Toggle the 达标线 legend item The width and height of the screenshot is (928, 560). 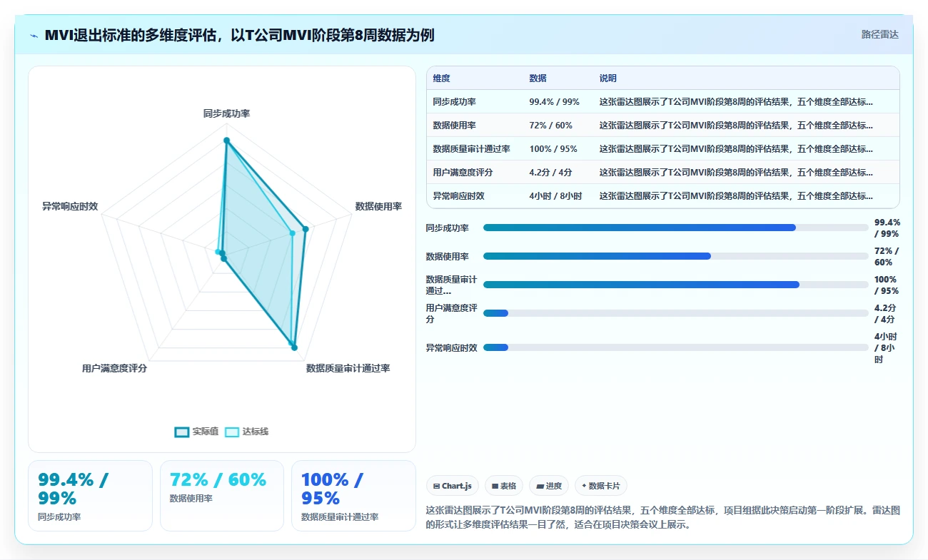pos(246,432)
